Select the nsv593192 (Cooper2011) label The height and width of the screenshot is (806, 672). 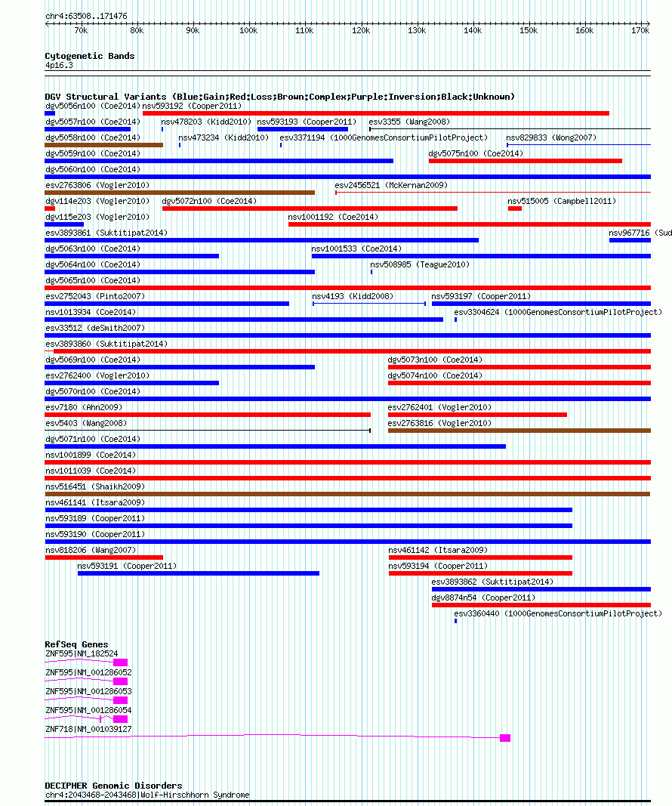pyautogui.click(x=192, y=106)
